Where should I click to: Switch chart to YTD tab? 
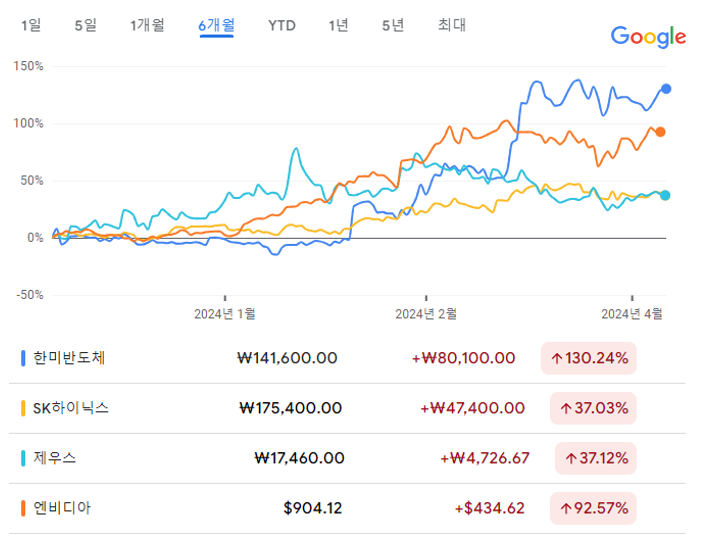282,25
